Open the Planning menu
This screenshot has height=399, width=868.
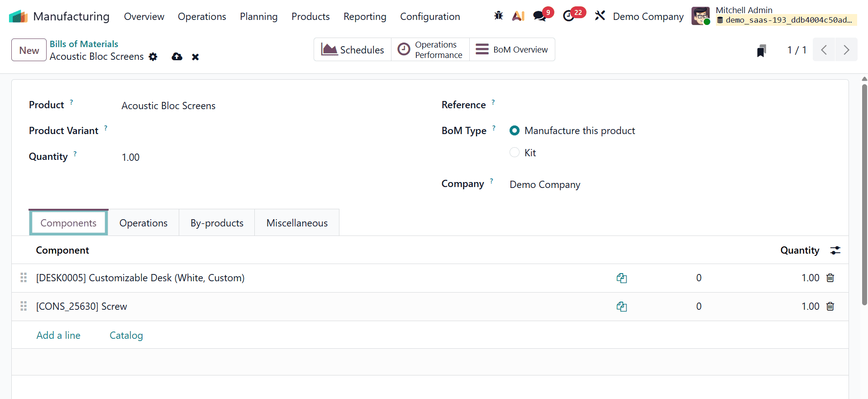tap(258, 16)
